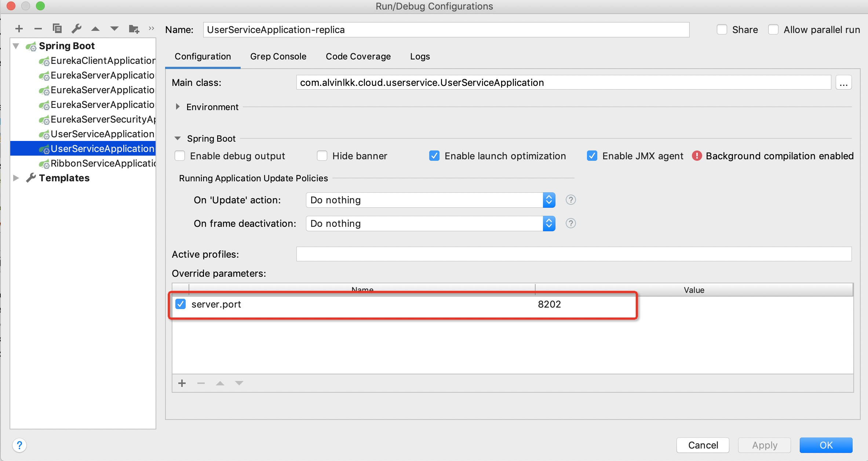Screen dimensions: 868x461
Task: Check the Allow parallel run checkbox
Action: 773,30
